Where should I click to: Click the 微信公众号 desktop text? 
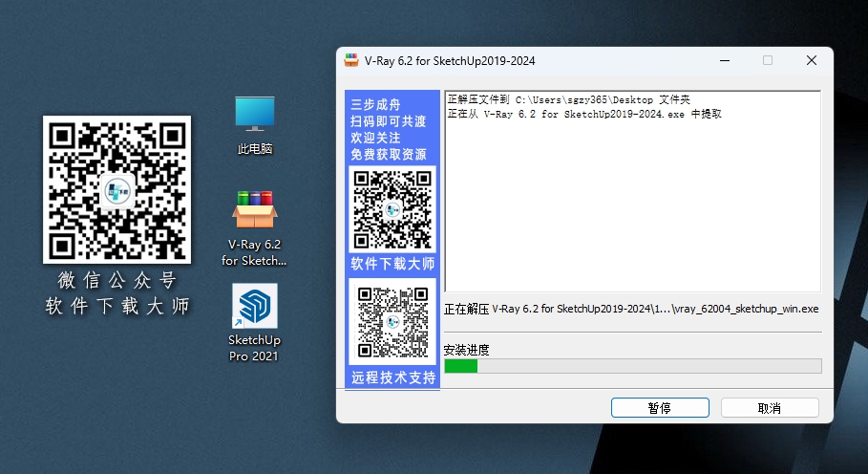point(116,280)
